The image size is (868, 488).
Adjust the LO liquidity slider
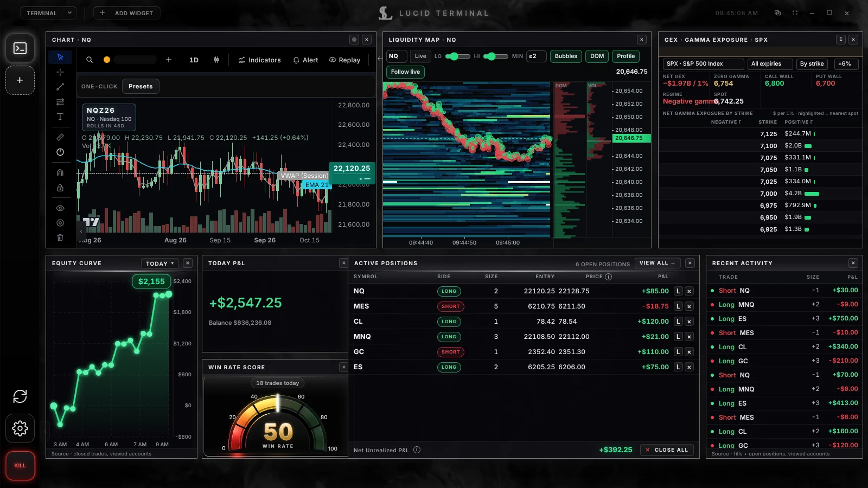[457, 56]
